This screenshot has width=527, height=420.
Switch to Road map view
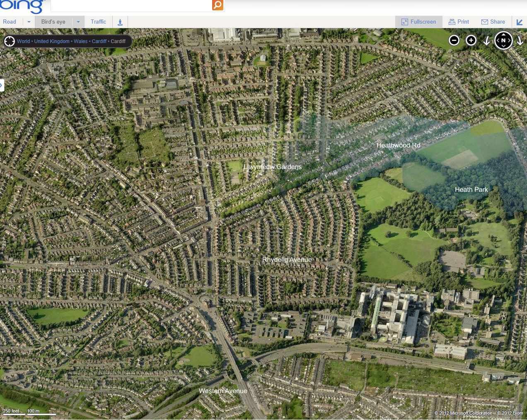click(10, 22)
